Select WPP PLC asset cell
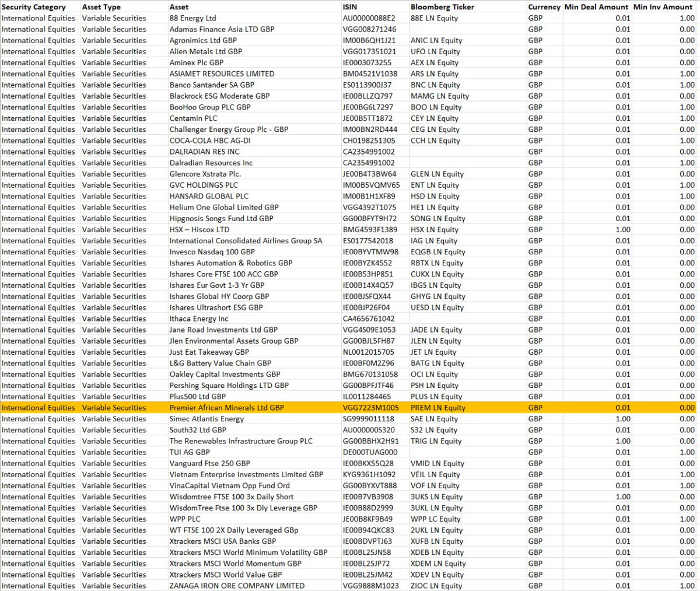 [x=185, y=519]
